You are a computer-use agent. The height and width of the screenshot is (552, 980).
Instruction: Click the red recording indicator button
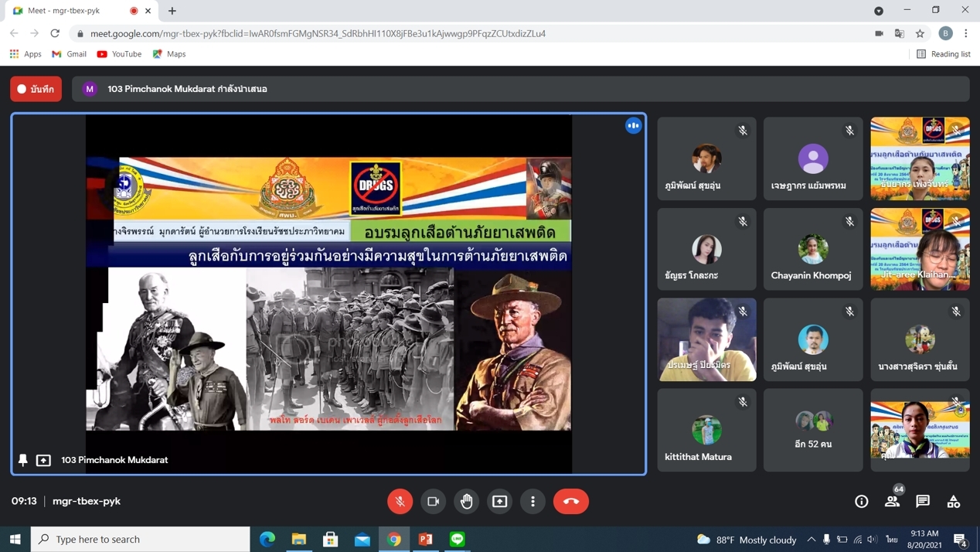pos(36,89)
